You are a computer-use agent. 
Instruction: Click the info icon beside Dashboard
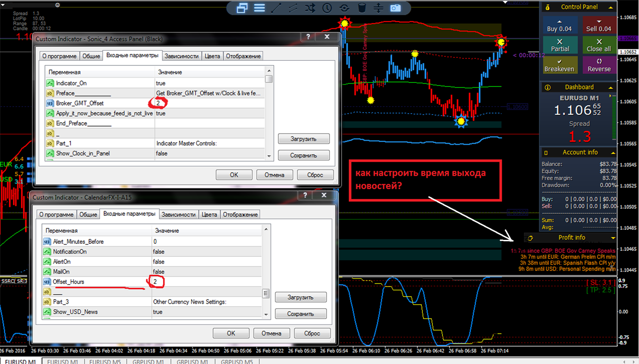[x=548, y=87]
